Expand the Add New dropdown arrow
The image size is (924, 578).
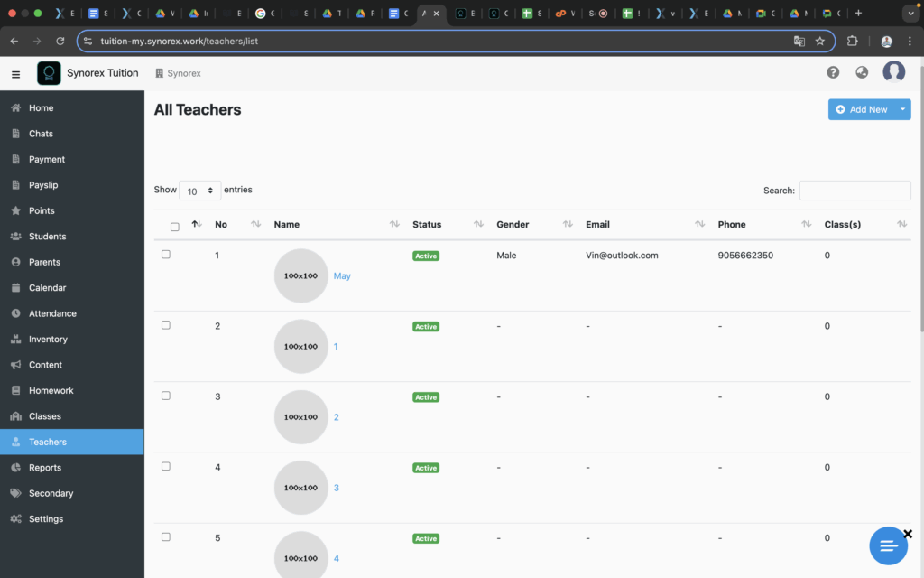point(902,109)
